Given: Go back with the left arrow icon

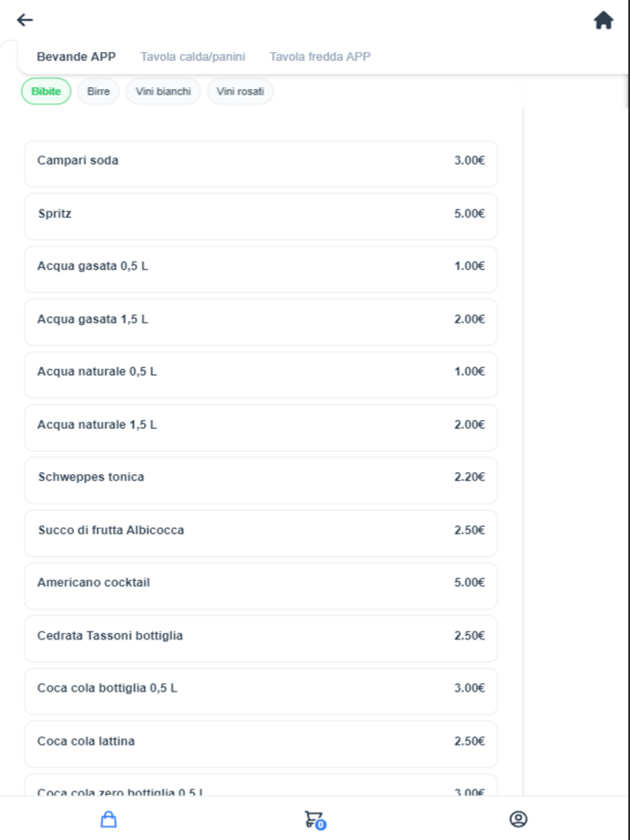Looking at the screenshot, I should [25, 20].
